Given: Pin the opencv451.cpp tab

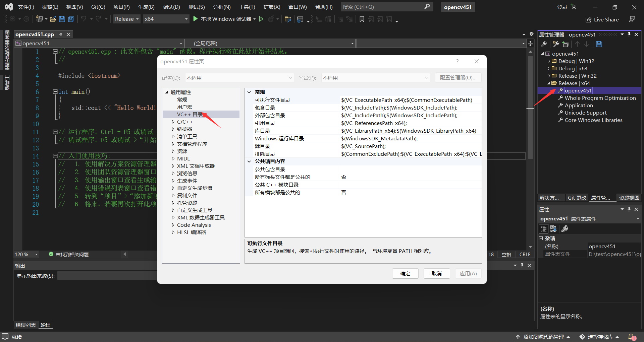Looking at the screenshot, I should pyautogui.click(x=61, y=34).
